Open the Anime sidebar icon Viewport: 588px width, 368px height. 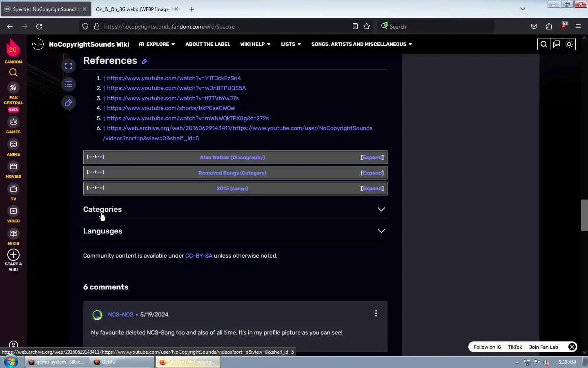(x=13, y=144)
